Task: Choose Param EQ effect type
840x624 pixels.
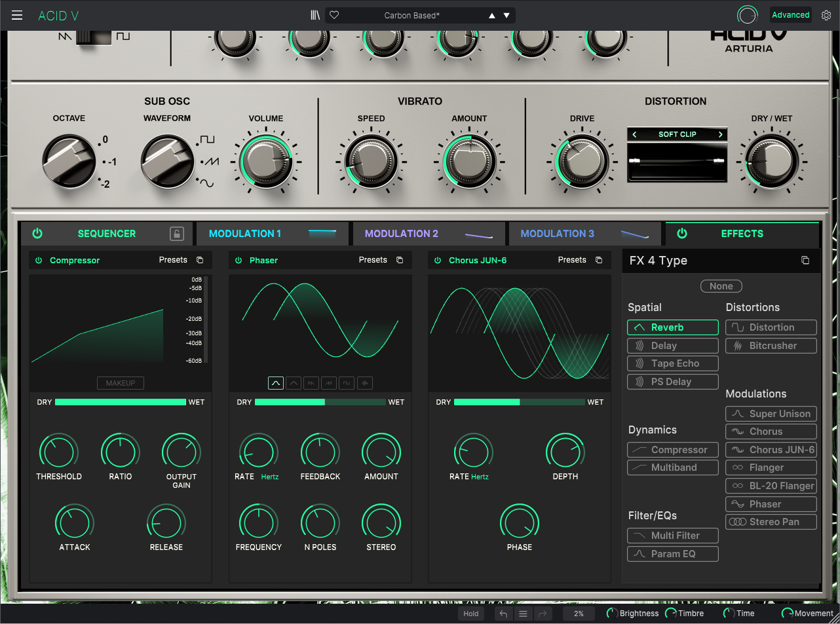Action: click(x=673, y=554)
